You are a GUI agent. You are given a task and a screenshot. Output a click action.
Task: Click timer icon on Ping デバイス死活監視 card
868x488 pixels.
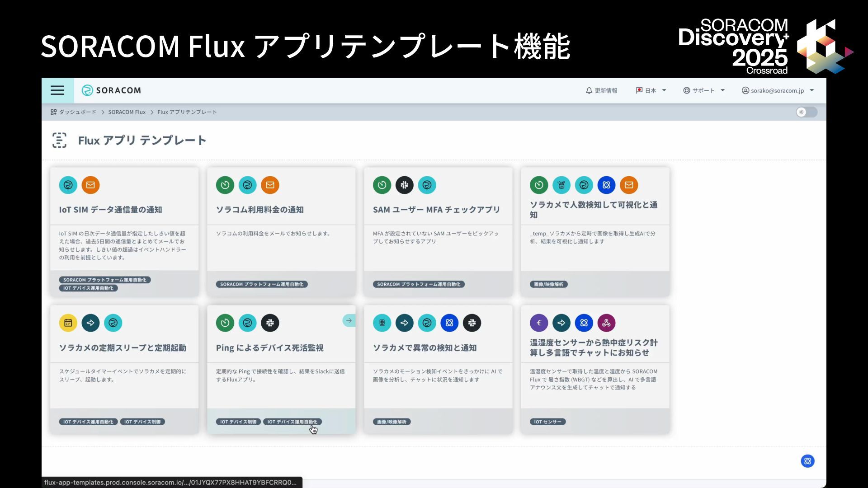[225, 323]
